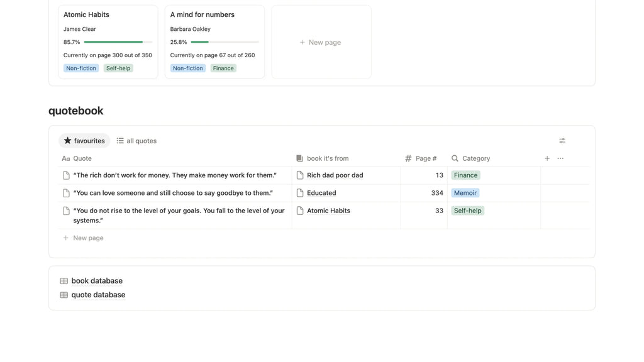
Task: Click table icon next to quote database
Action: 64,295
